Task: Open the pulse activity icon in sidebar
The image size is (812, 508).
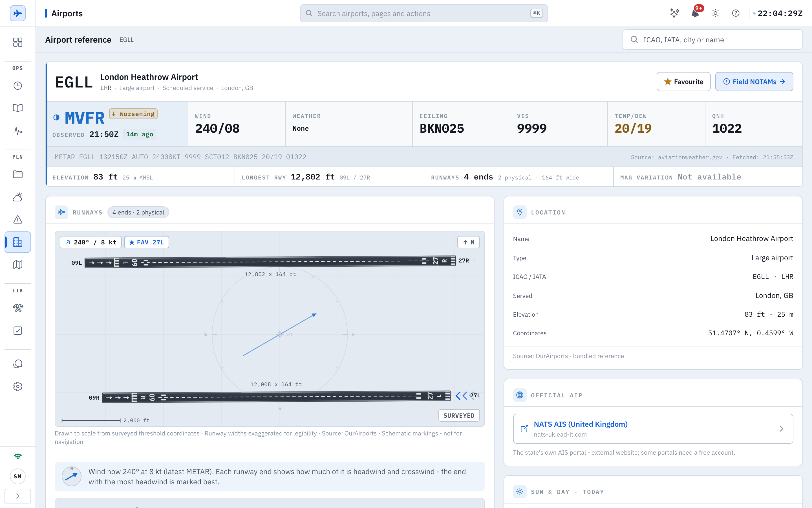Action: point(17,131)
